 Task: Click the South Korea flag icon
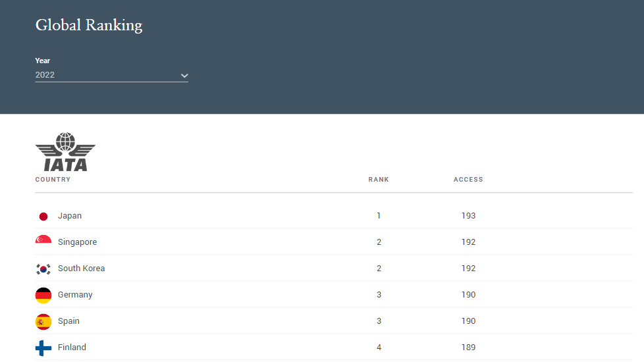coord(43,269)
